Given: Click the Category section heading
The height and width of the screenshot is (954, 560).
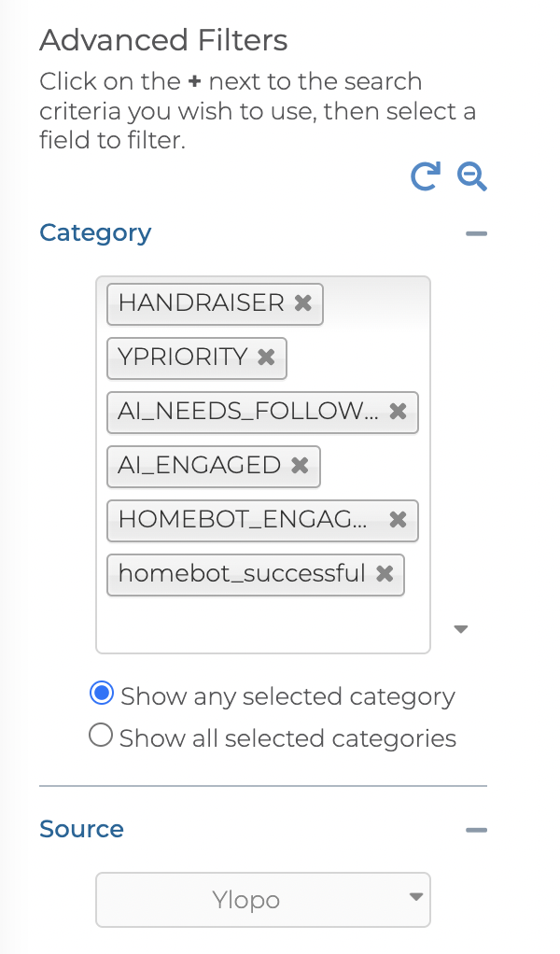Looking at the screenshot, I should (x=95, y=232).
